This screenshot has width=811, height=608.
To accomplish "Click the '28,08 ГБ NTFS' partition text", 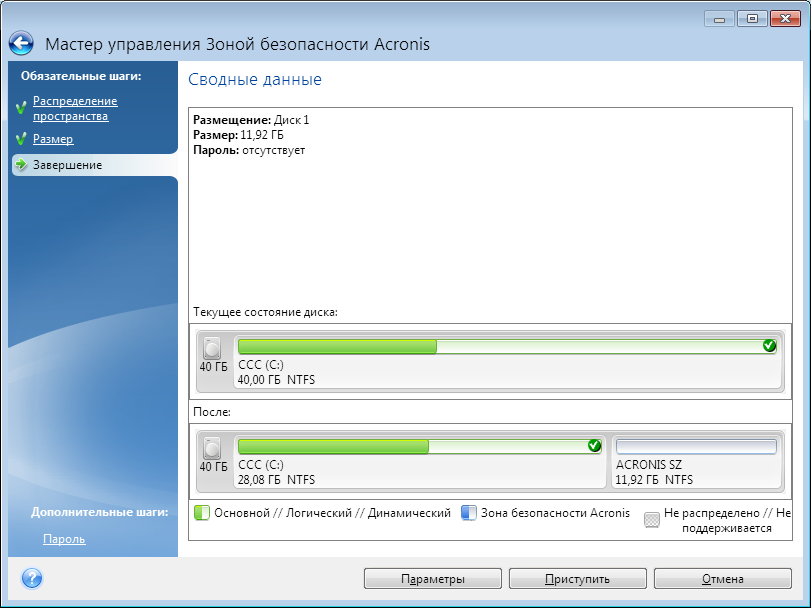I will [276, 480].
